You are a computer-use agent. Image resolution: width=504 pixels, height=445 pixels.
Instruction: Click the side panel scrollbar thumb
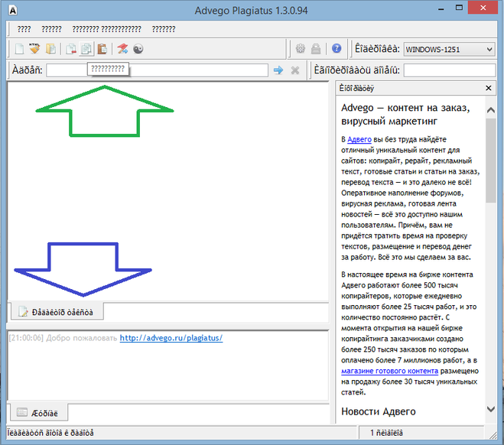(x=490, y=160)
